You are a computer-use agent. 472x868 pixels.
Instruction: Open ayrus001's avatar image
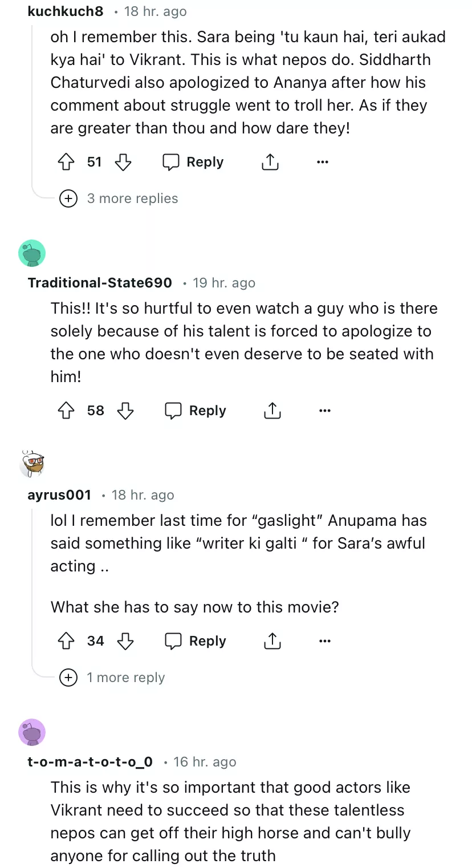point(32,463)
